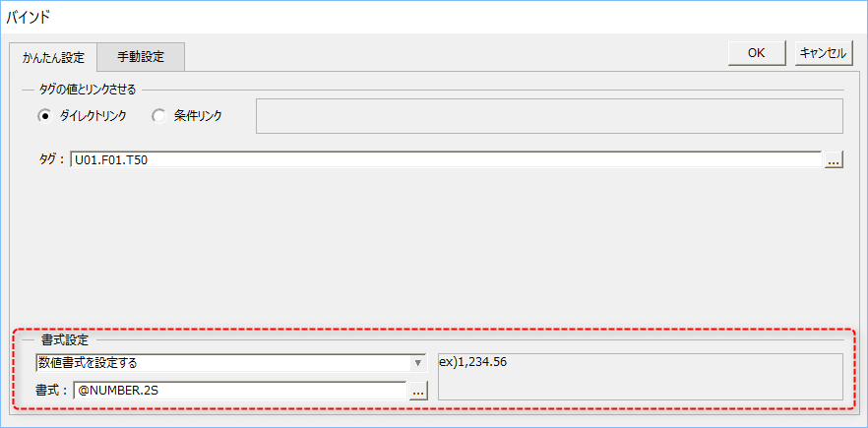This screenshot has width=868, height=428.
Task: Click the タグの値とリンクさせる group heading
Action: click(88, 89)
